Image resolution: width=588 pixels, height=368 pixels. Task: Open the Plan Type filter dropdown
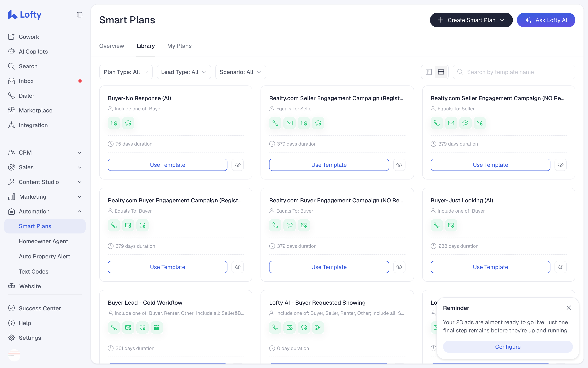click(x=126, y=72)
